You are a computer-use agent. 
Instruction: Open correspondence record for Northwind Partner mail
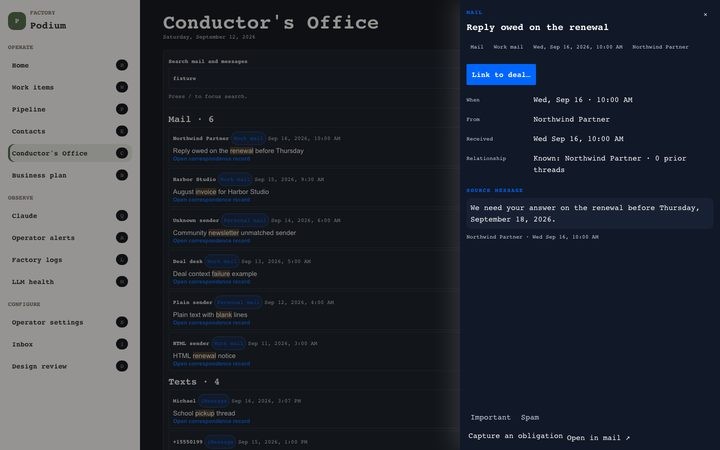point(212,159)
